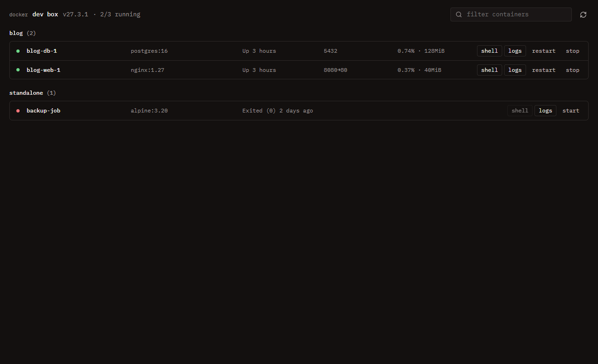
Task: Open shell for blog-db-1
Action: (x=490, y=51)
